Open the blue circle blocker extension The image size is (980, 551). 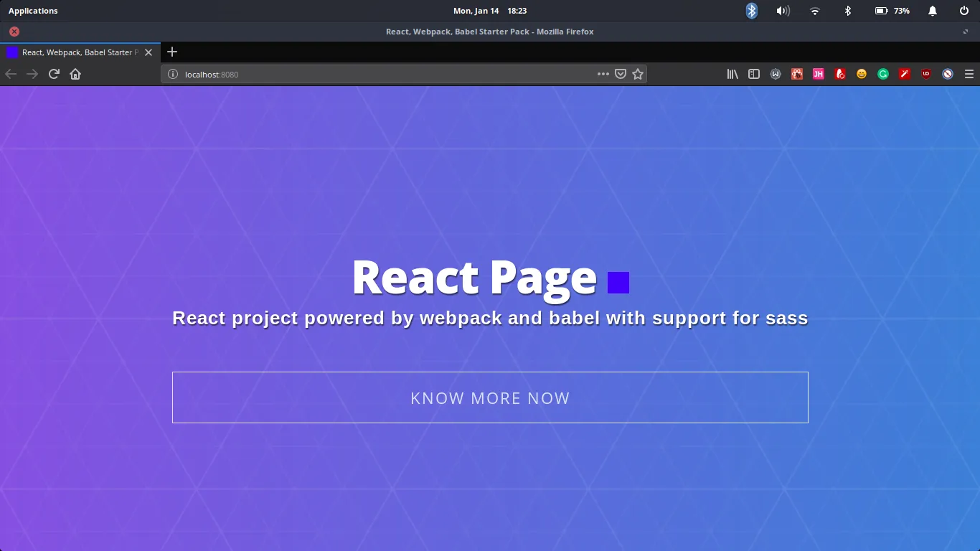click(948, 74)
